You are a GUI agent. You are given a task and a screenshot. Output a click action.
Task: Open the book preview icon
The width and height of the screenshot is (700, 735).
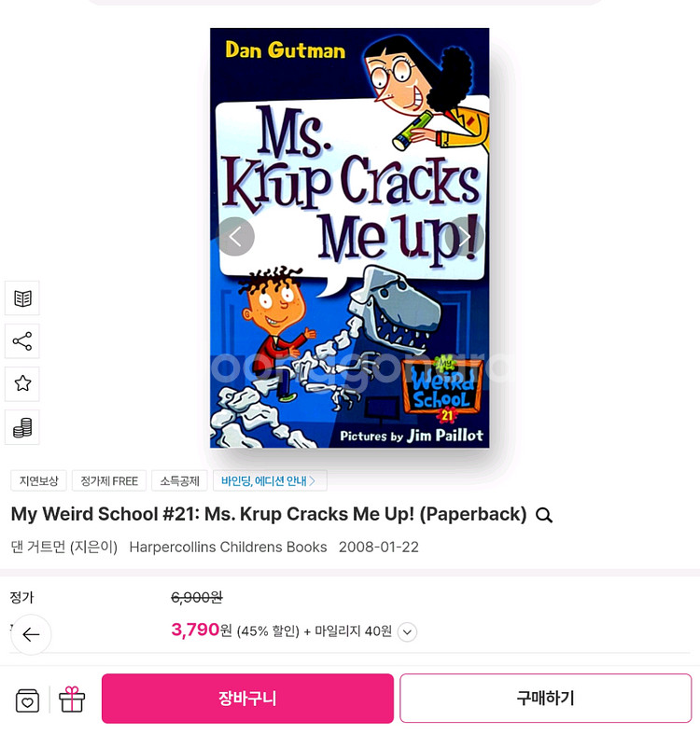click(22, 298)
